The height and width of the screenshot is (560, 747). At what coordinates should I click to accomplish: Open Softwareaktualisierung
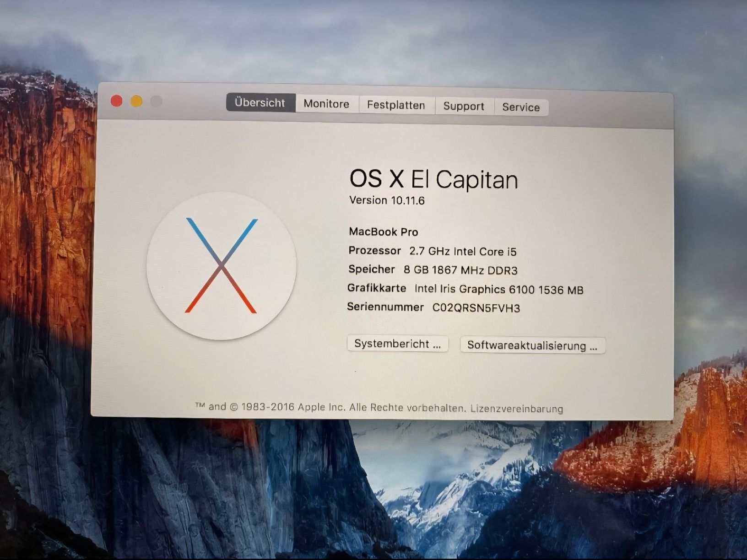(533, 345)
